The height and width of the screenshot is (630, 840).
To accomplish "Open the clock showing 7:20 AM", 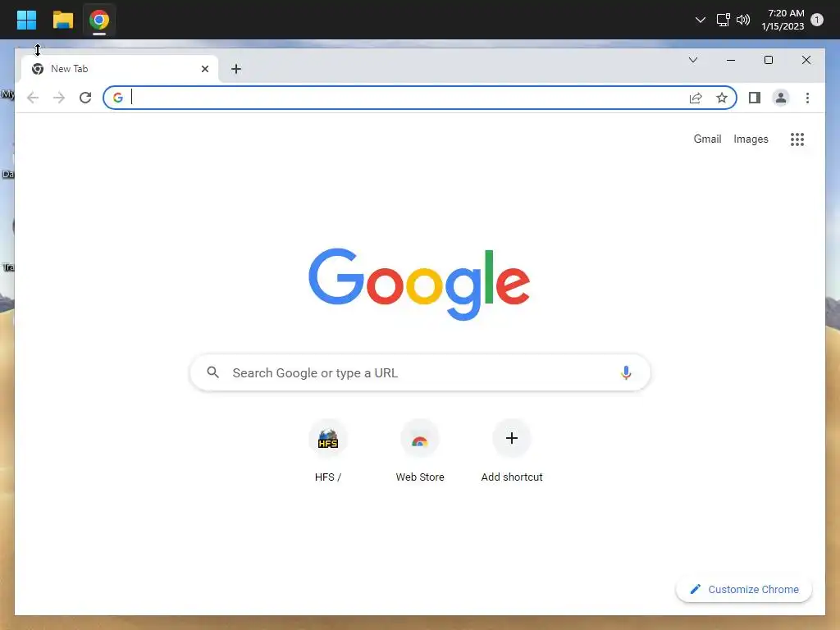I will (783, 20).
